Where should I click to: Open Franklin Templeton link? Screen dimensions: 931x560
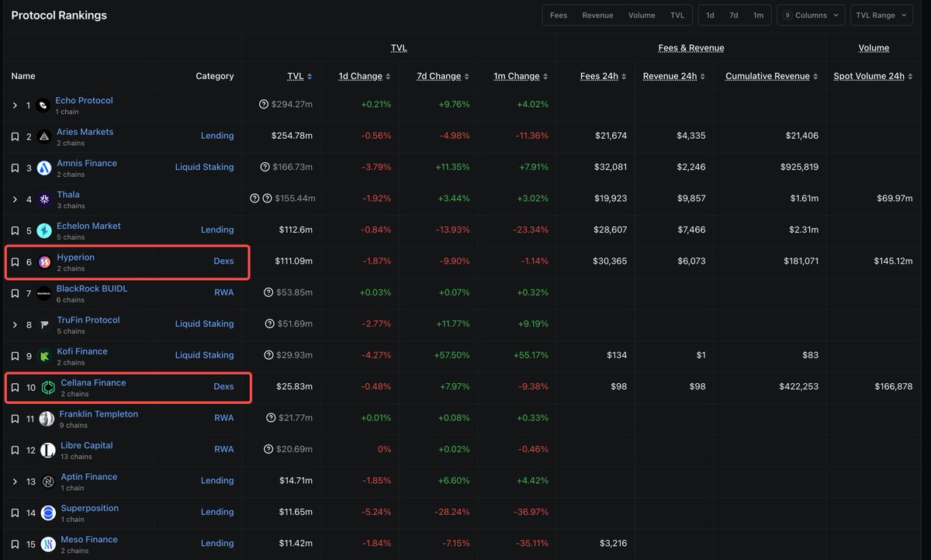[x=99, y=414]
